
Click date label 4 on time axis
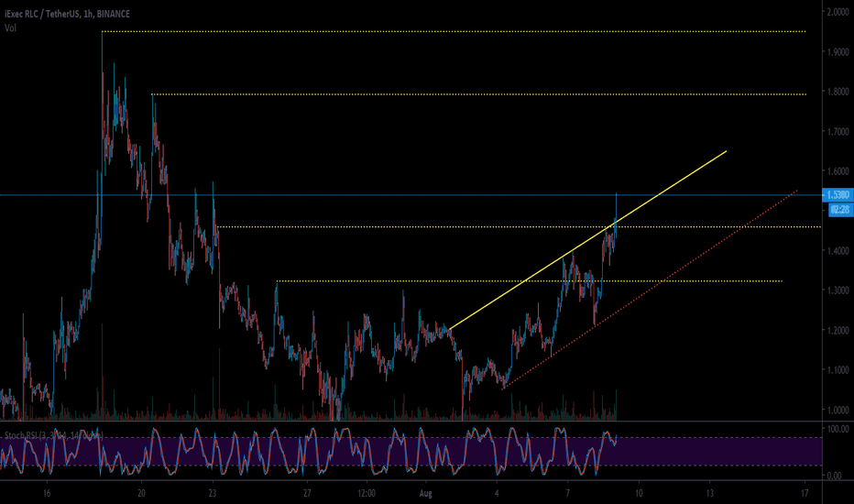tap(497, 494)
